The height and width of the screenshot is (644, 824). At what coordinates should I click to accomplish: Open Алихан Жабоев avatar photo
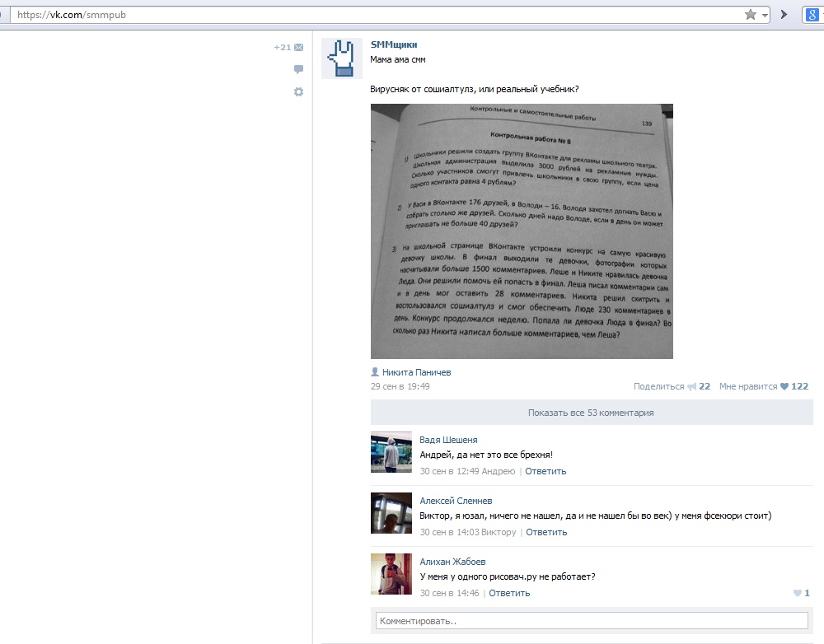click(x=391, y=574)
